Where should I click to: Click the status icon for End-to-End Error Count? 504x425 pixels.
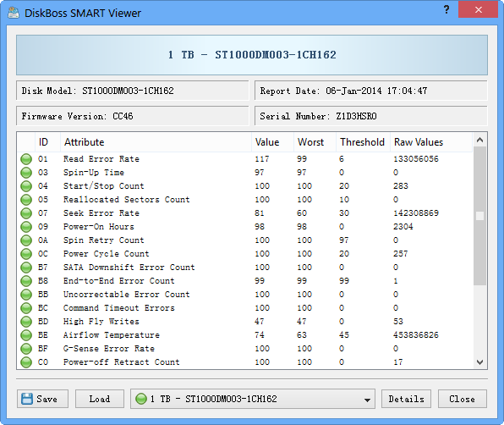pyautogui.click(x=26, y=281)
